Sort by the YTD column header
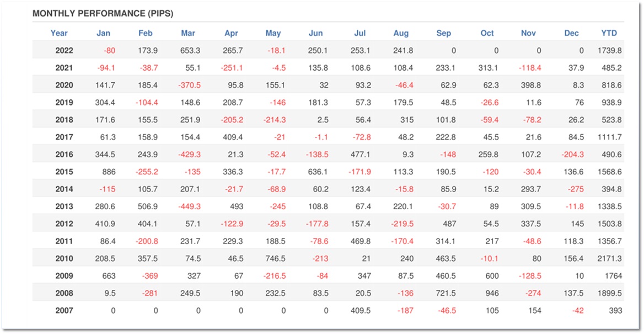The image size is (644, 334). pyautogui.click(x=609, y=33)
